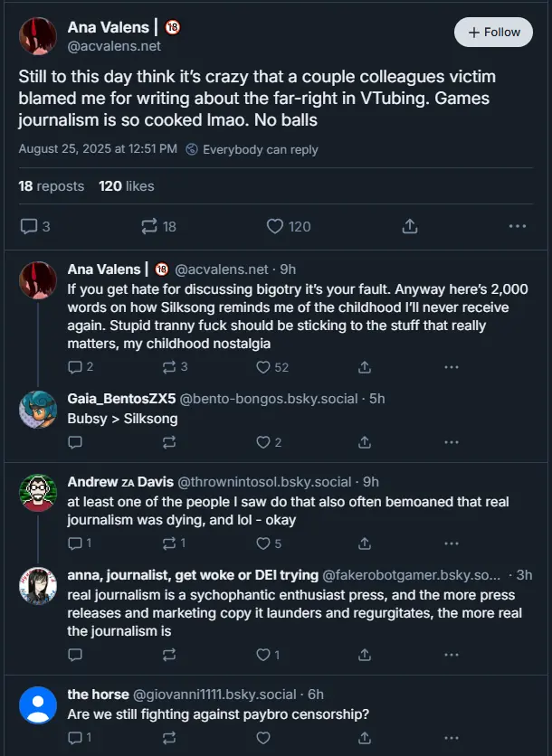
Task: Open more options menu on main post
Action: [518, 226]
